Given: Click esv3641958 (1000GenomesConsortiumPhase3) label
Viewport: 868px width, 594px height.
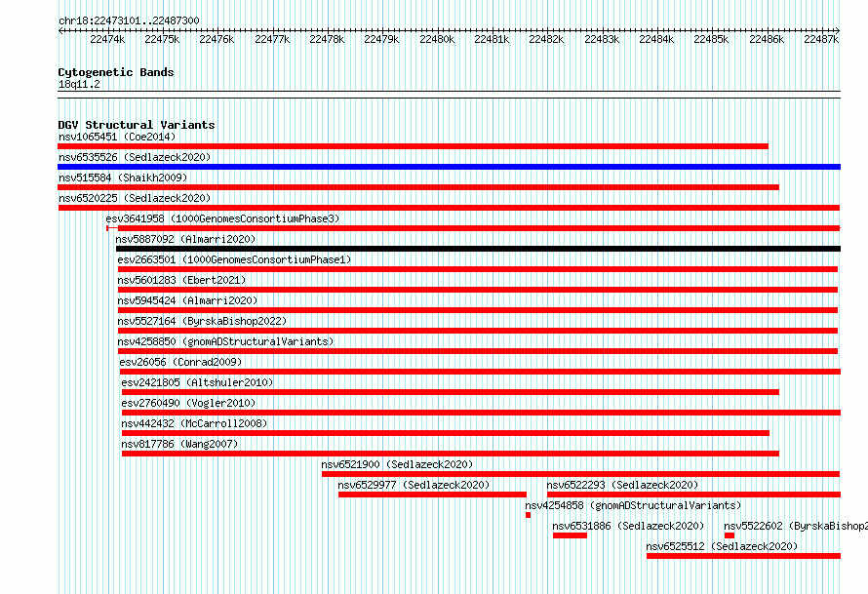Looking at the screenshot, I should [222, 218].
